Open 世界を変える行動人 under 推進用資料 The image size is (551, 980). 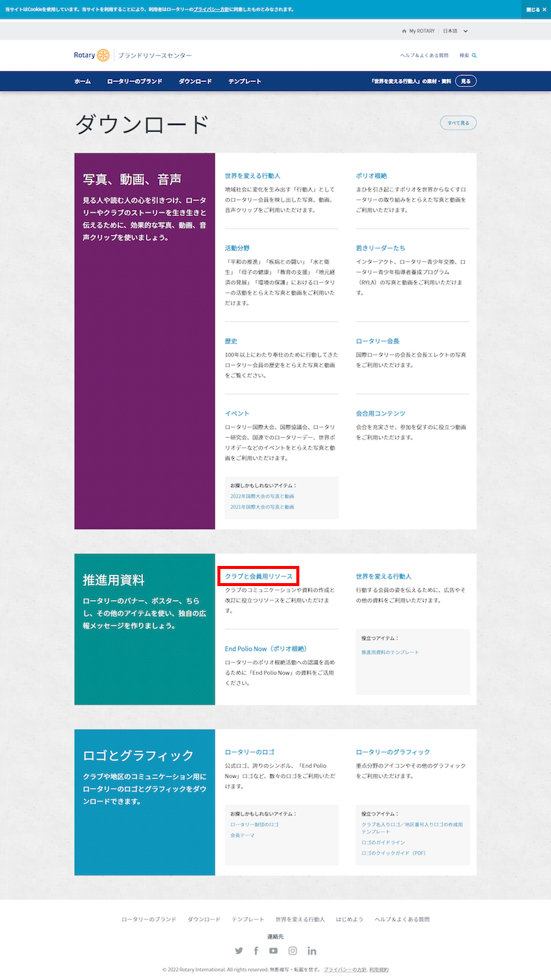tap(383, 576)
